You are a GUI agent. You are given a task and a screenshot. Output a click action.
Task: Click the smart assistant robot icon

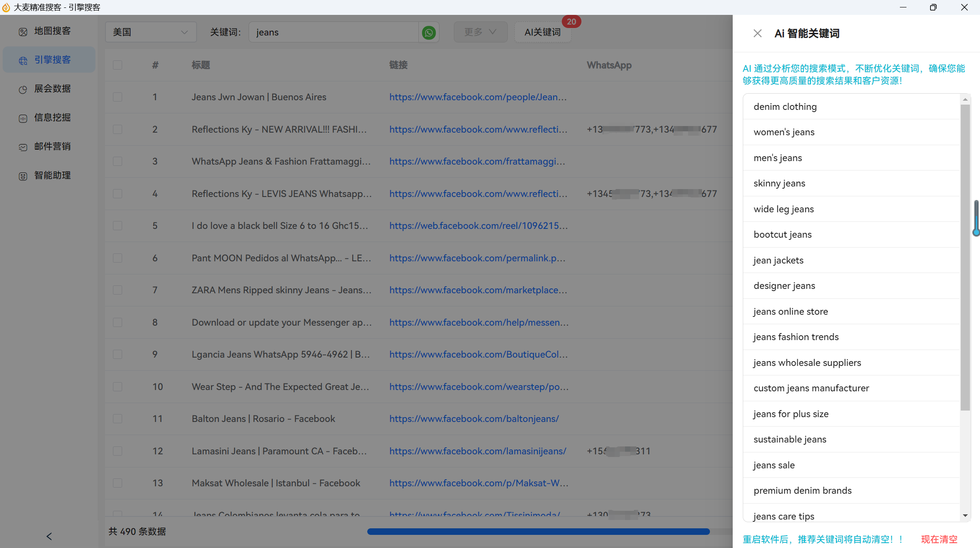pos(23,176)
